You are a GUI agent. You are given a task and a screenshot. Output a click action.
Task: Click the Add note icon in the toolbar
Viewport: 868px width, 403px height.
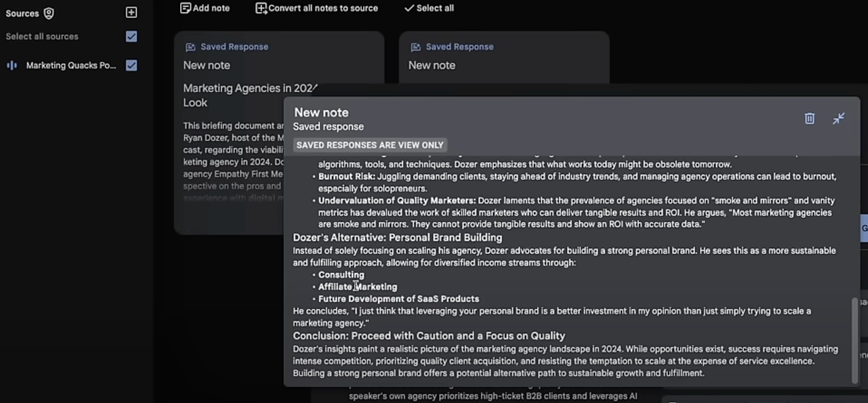(186, 8)
